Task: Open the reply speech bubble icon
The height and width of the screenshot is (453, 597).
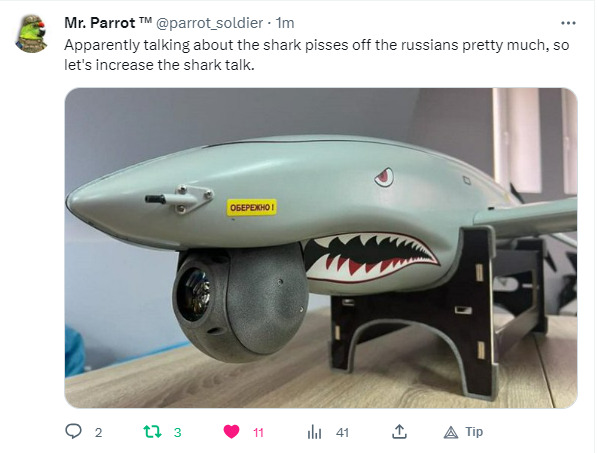Action: (x=73, y=432)
